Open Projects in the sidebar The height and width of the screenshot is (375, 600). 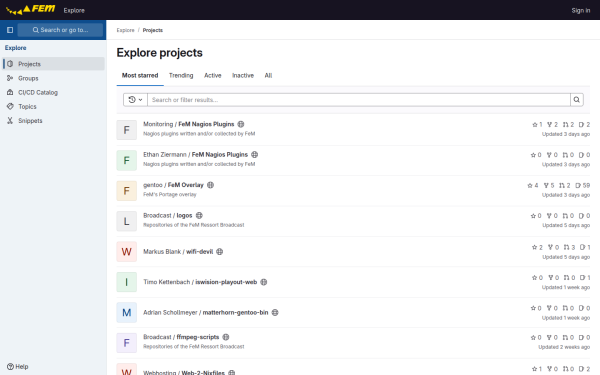tap(54, 64)
